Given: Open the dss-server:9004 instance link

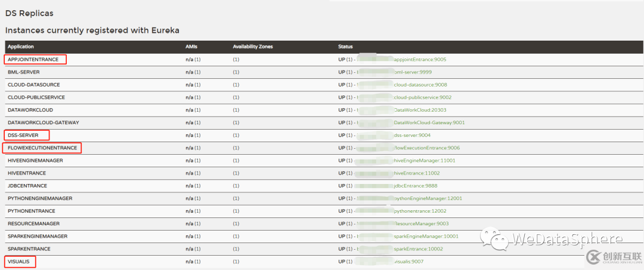Looking at the screenshot, I should coord(412,135).
